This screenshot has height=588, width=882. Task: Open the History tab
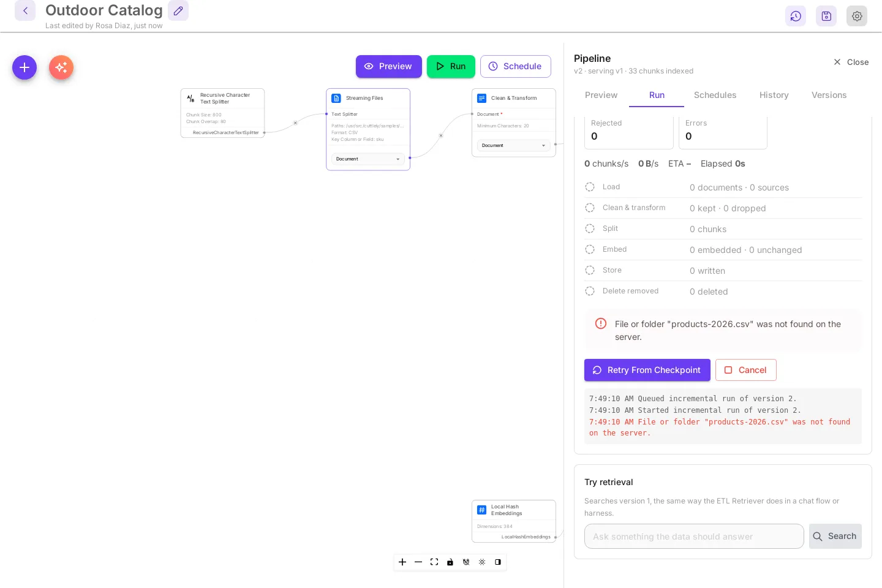pos(774,95)
